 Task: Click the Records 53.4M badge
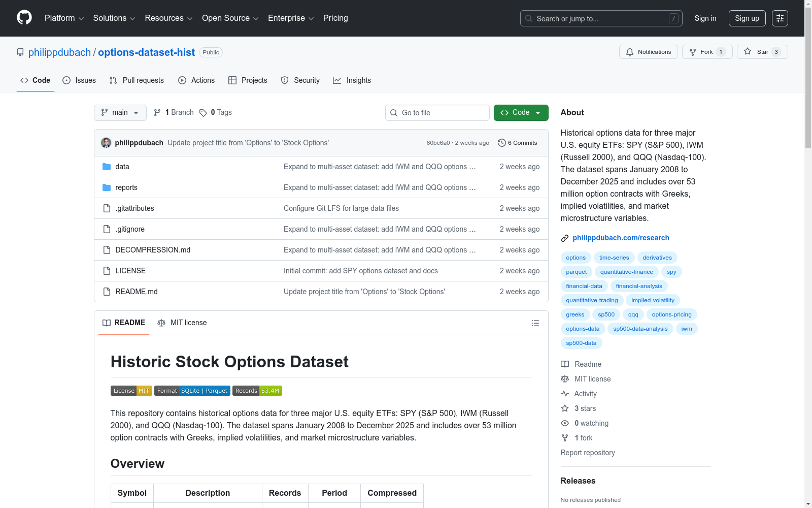257,391
